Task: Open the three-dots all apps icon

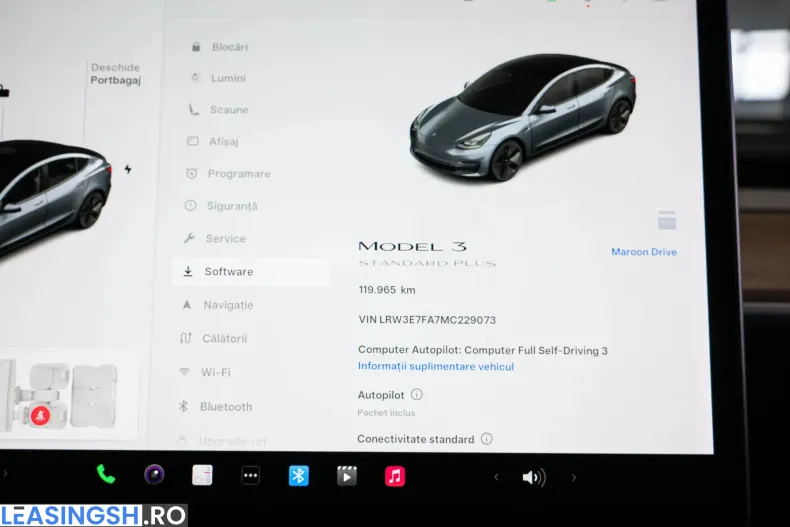Action: [250, 475]
